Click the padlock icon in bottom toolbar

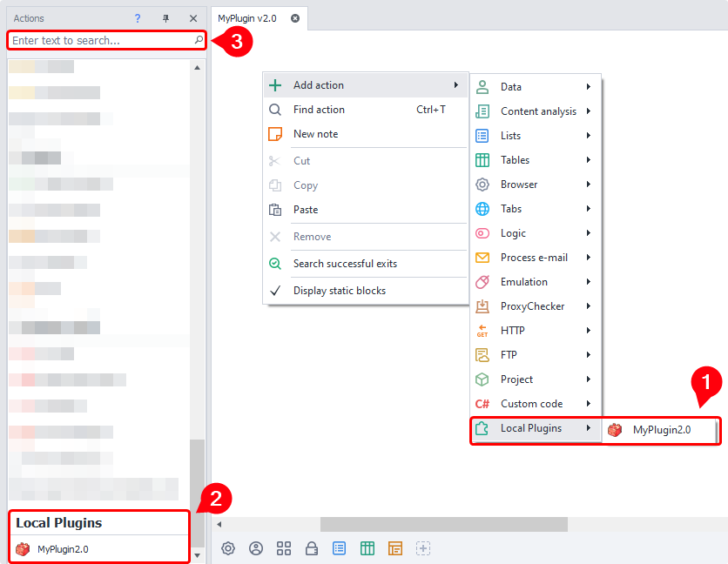(312, 548)
